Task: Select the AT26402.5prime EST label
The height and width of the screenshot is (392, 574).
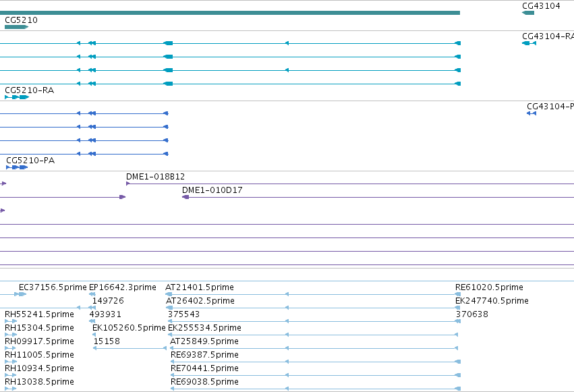Action: (x=200, y=301)
